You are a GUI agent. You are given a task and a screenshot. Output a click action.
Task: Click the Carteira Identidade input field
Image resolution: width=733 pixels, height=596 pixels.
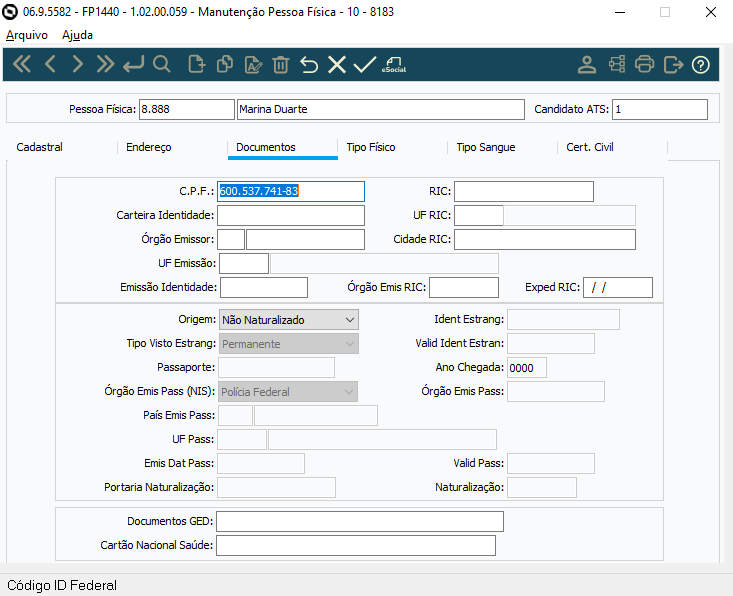click(291, 215)
